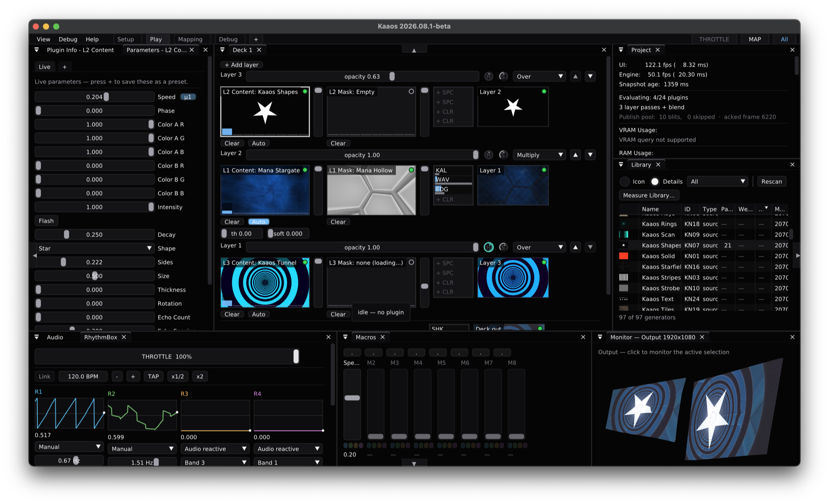The width and height of the screenshot is (829, 504).
Task: Open the Band 1 dropdown under R4
Action: click(x=288, y=462)
